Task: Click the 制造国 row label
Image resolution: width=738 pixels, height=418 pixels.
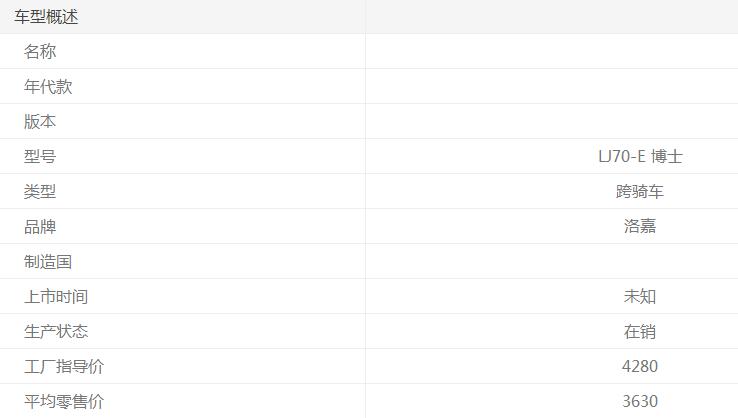Action: click(x=48, y=262)
